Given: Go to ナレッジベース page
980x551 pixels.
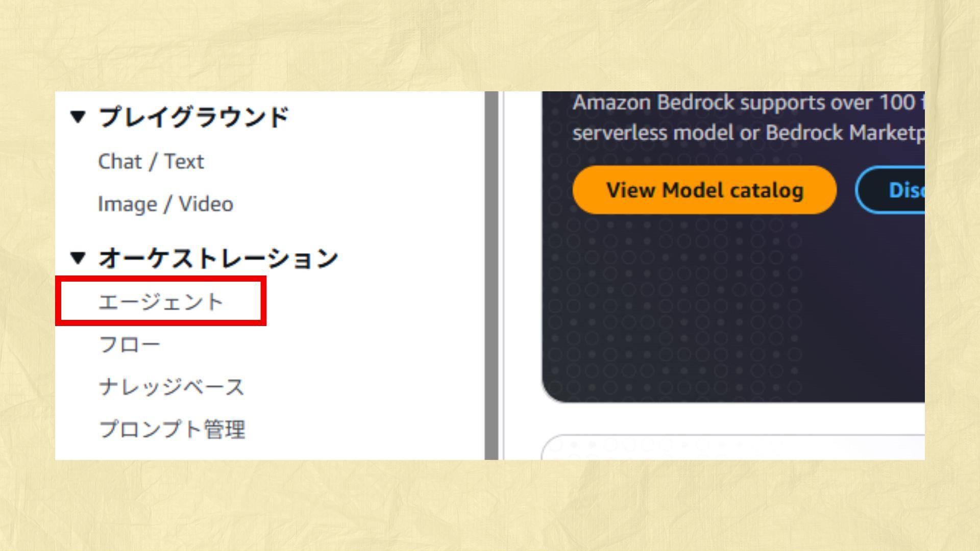Looking at the screenshot, I should (x=172, y=387).
